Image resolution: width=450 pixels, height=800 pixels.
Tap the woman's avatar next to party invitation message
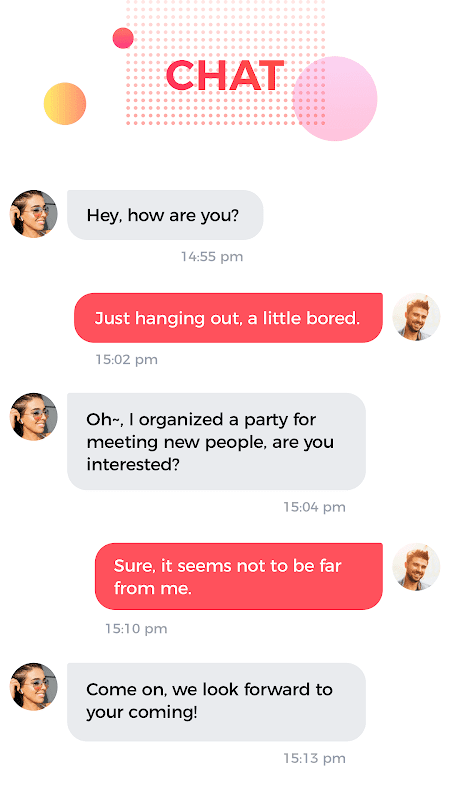click(x=34, y=417)
